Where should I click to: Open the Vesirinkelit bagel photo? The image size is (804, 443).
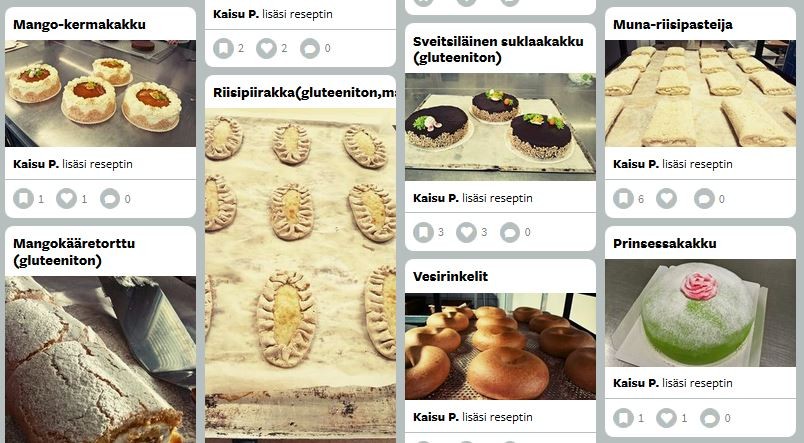pos(500,347)
